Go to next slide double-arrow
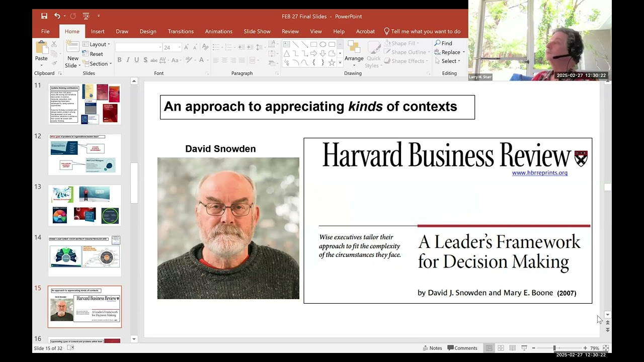644x362 pixels. point(607,330)
